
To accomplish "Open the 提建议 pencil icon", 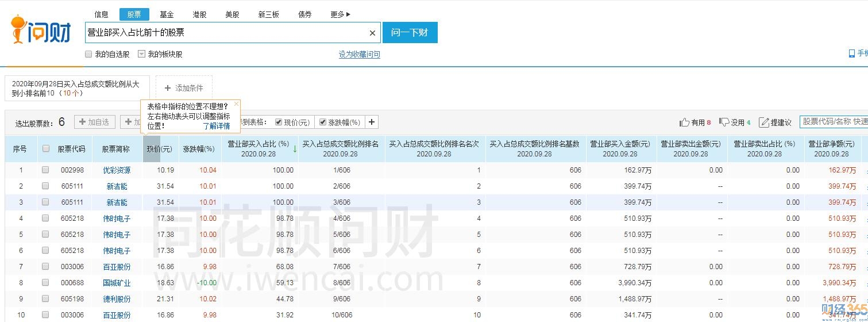I will (764, 122).
